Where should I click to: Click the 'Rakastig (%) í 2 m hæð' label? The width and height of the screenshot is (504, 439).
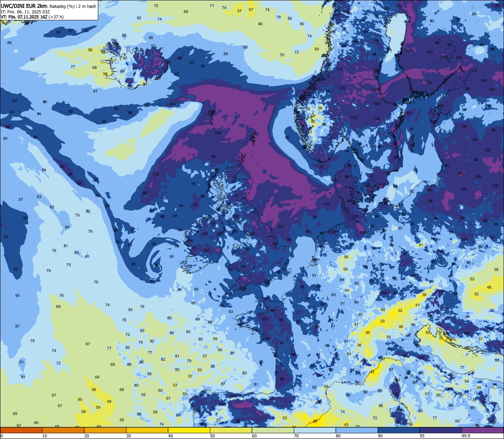pyautogui.click(x=72, y=6)
